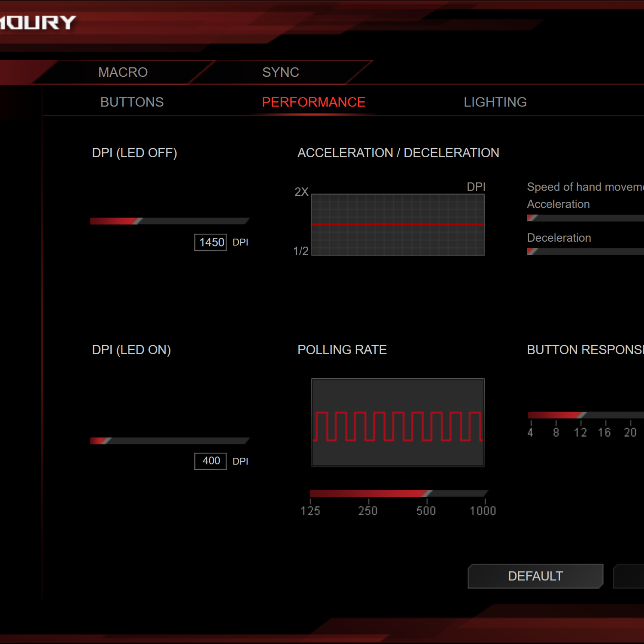Click the DPI (LED OFF) slider bar

(170, 221)
